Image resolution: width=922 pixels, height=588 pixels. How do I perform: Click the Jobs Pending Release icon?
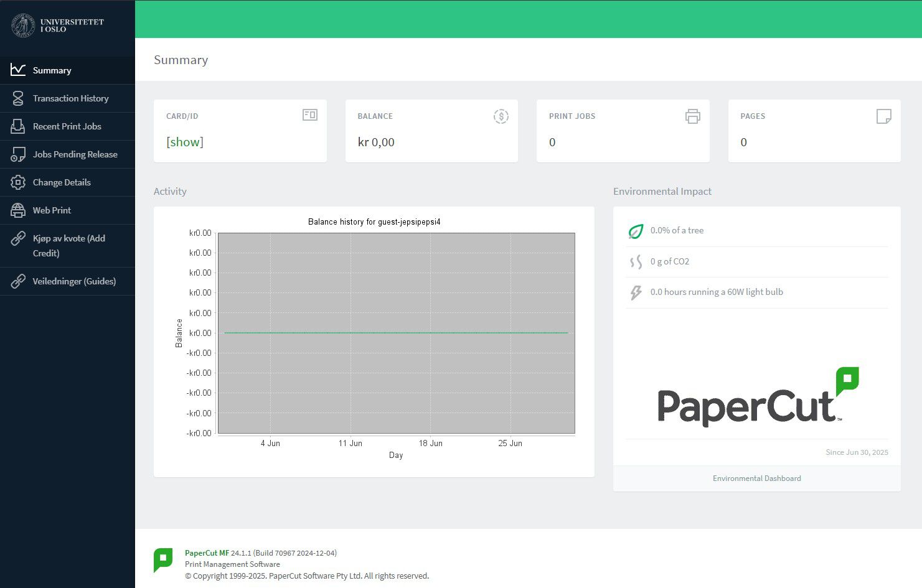tap(18, 154)
